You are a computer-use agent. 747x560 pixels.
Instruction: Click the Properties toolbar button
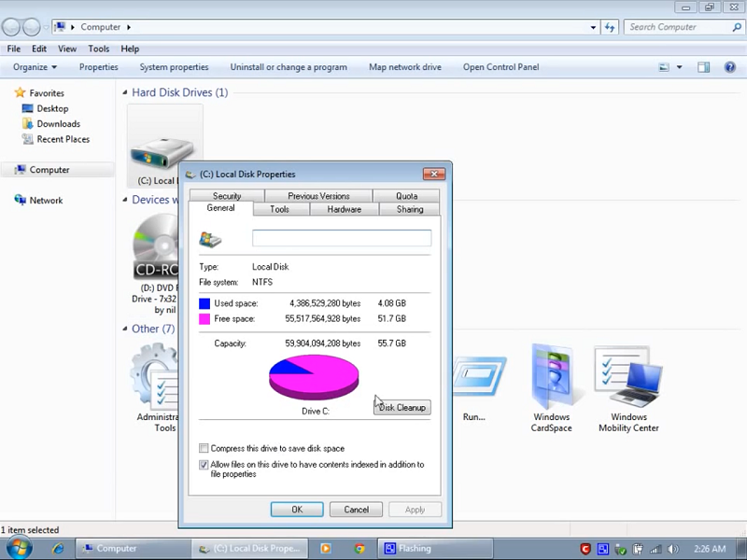(99, 67)
